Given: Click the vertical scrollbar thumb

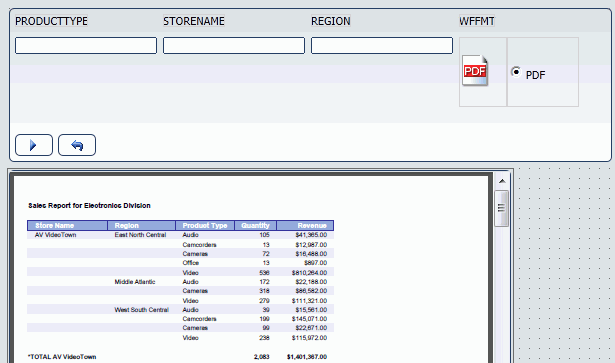Looking at the screenshot, I should [502, 208].
